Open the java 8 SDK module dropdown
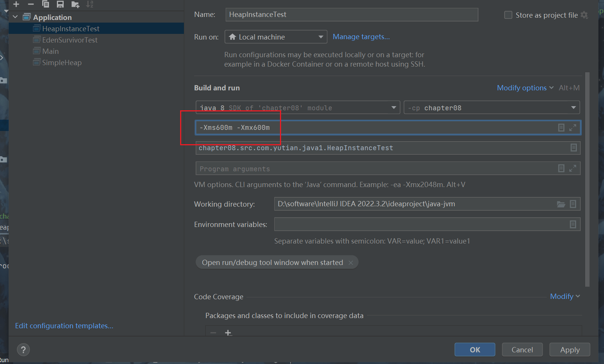 (298, 108)
